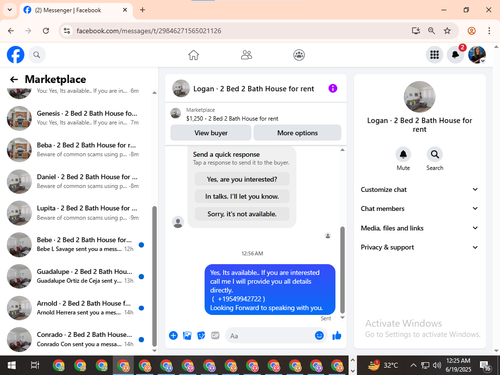Open the Friends icon in top bar

(x=246, y=55)
